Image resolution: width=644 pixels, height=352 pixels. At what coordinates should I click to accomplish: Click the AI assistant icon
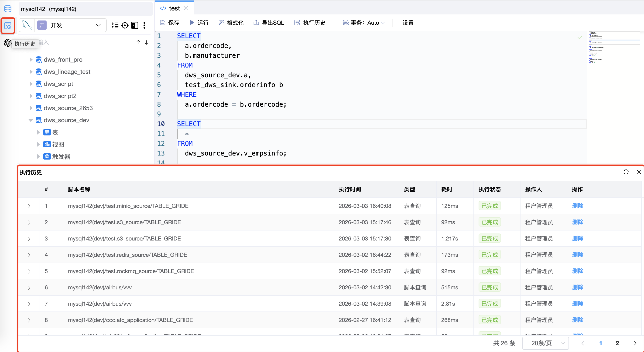[x=7, y=43]
